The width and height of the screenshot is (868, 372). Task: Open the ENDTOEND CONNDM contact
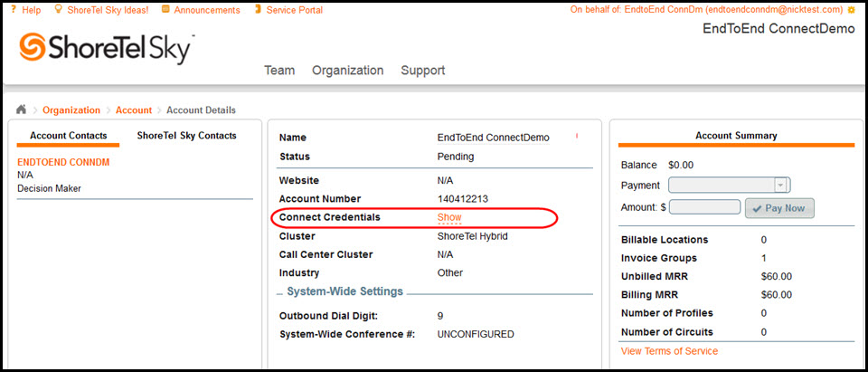pos(63,162)
